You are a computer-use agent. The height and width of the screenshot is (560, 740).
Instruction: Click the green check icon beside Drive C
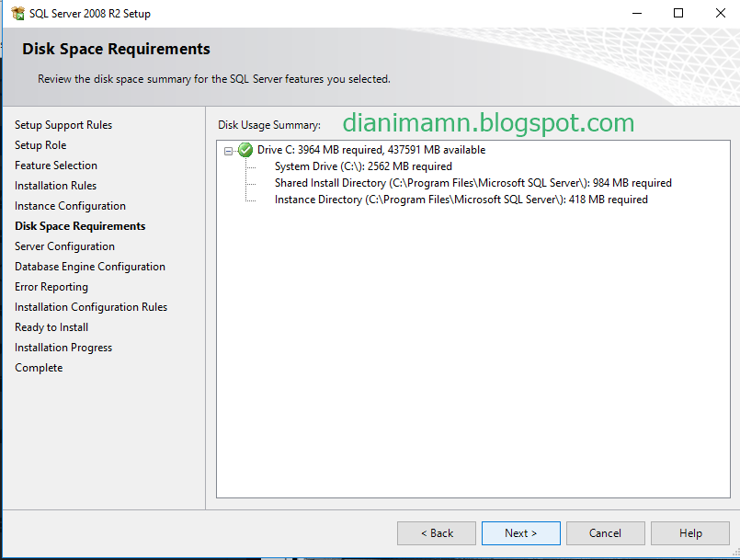[x=245, y=149]
